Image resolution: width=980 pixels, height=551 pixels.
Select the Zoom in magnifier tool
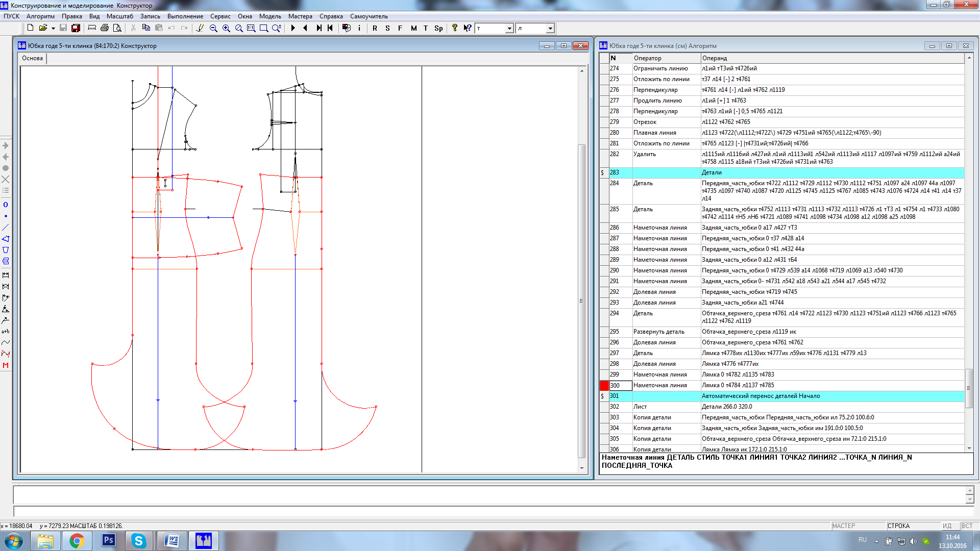coord(226,28)
